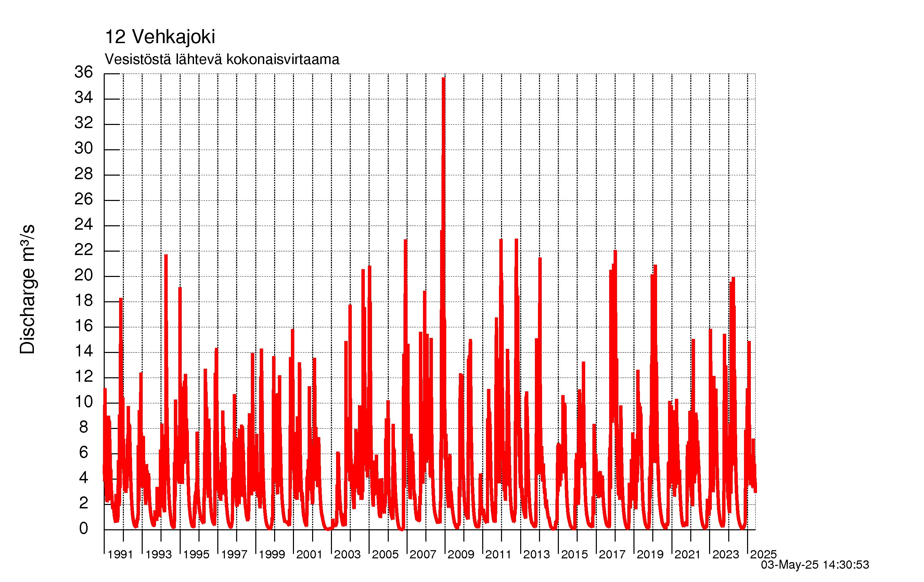Click x-axis year label 2025
This screenshot has width=924, height=582.
click(763, 555)
